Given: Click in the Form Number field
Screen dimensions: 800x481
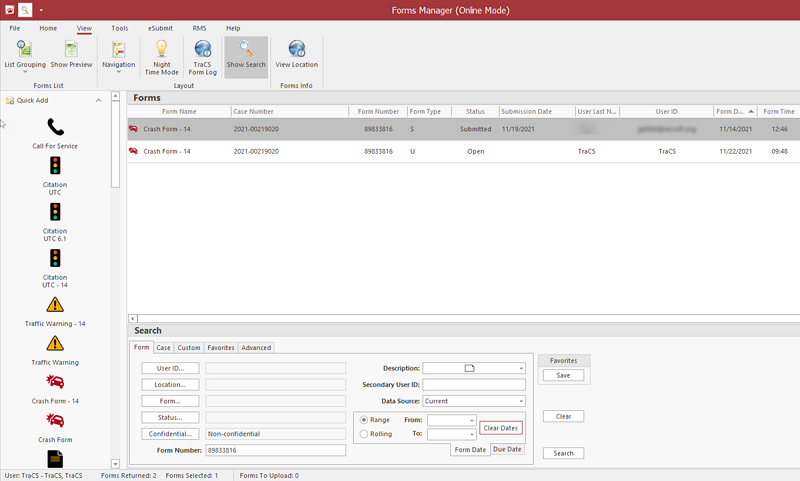Looking at the screenshot, I should 275,451.
